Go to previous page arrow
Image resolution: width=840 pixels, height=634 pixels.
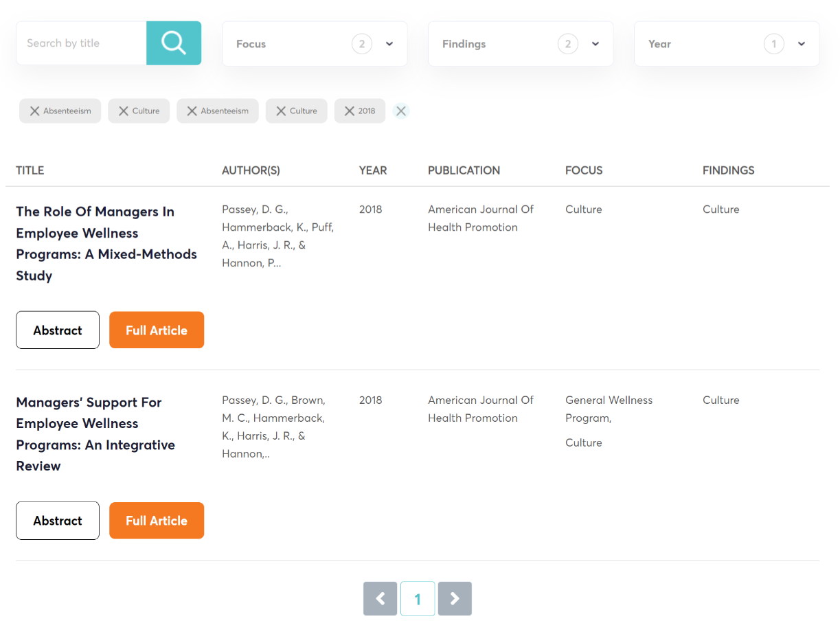tap(381, 599)
